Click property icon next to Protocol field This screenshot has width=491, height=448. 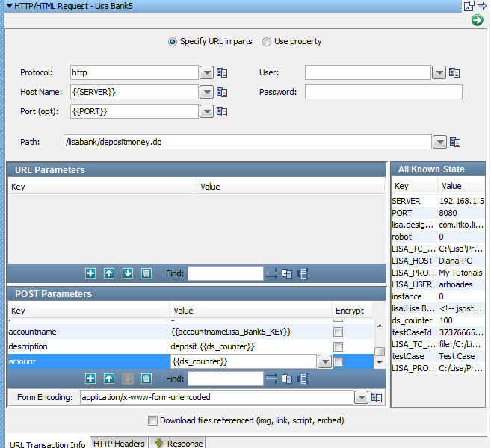click(x=222, y=73)
